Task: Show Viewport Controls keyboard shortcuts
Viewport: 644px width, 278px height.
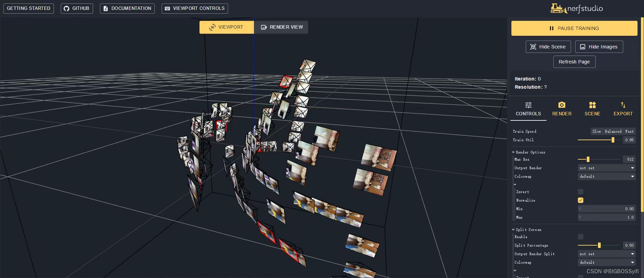Action: [195, 9]
